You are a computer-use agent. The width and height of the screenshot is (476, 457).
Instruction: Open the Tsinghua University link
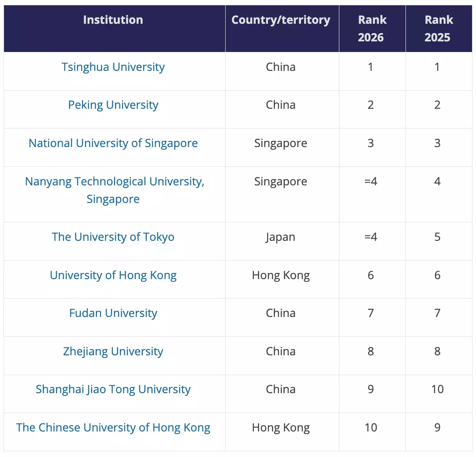113,67
